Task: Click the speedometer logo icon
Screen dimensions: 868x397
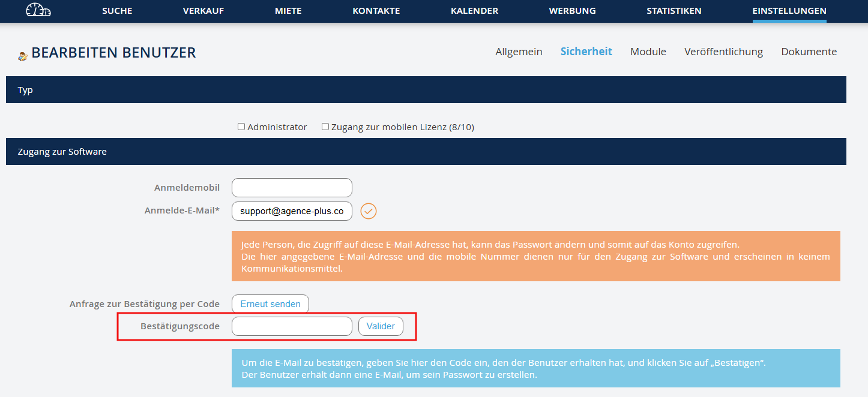Action: coord(38,10)
